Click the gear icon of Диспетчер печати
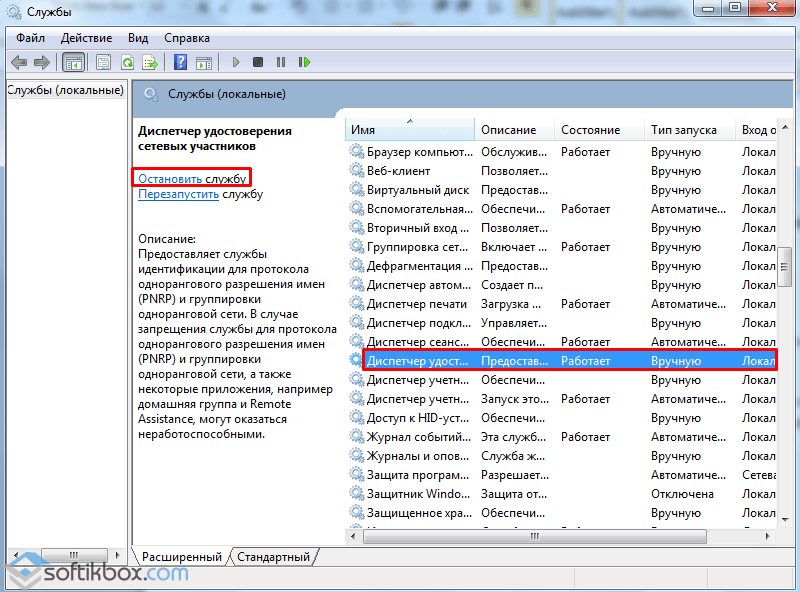The height and width of the screenshot is (592, 800). click(x=356, y=304)
